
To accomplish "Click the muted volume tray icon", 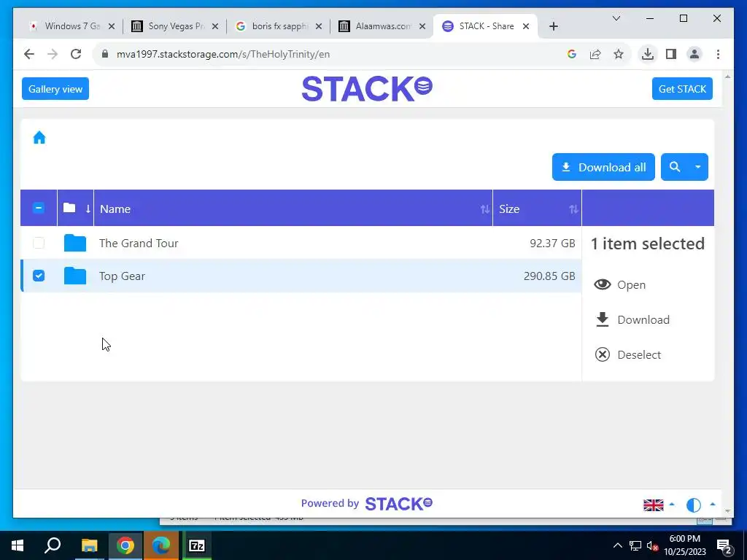I will [x=653, y=545].
